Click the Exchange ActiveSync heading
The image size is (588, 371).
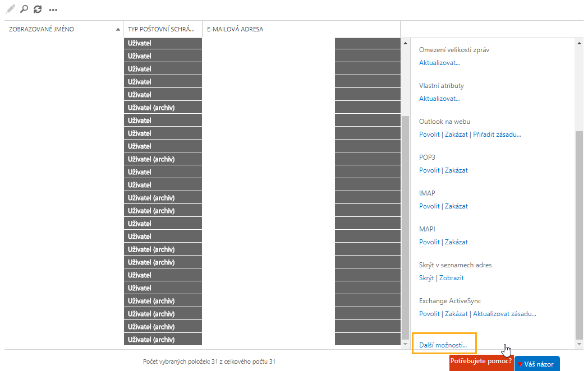449,301
